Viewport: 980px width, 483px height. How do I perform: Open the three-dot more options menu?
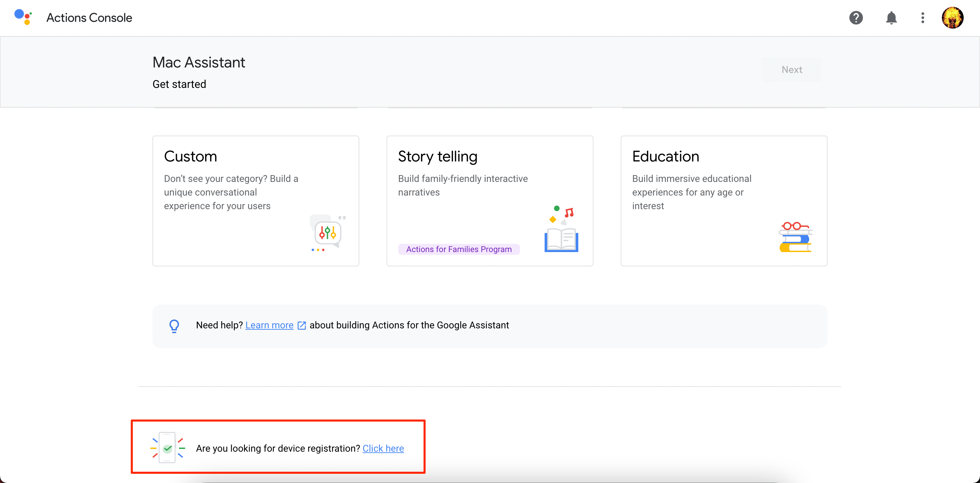pyautogui.click(x=922, y=17)
